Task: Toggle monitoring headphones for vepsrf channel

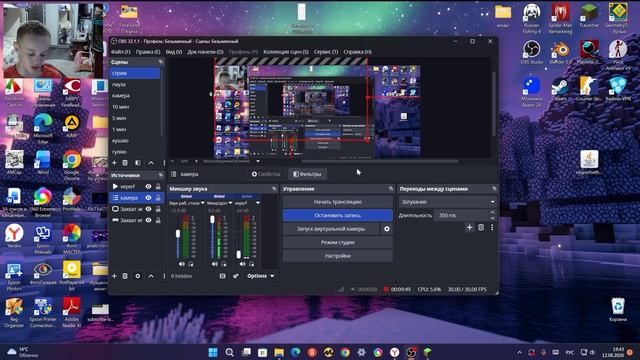Action: click(x=251, y=264)
